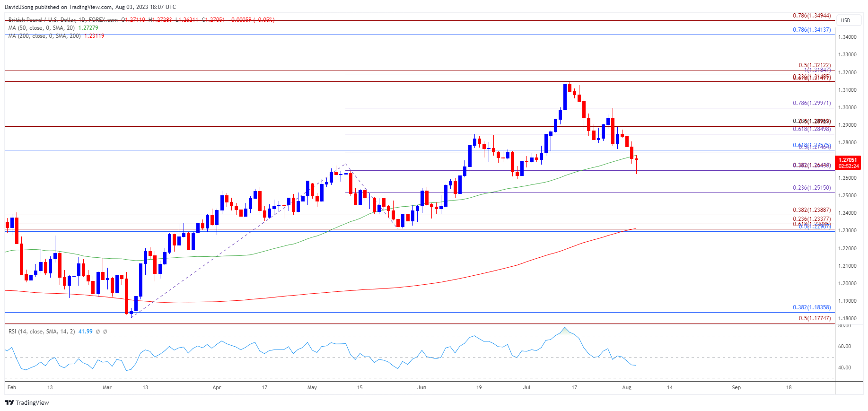Click the DavidJSong published header text

[x=90, y=7]
